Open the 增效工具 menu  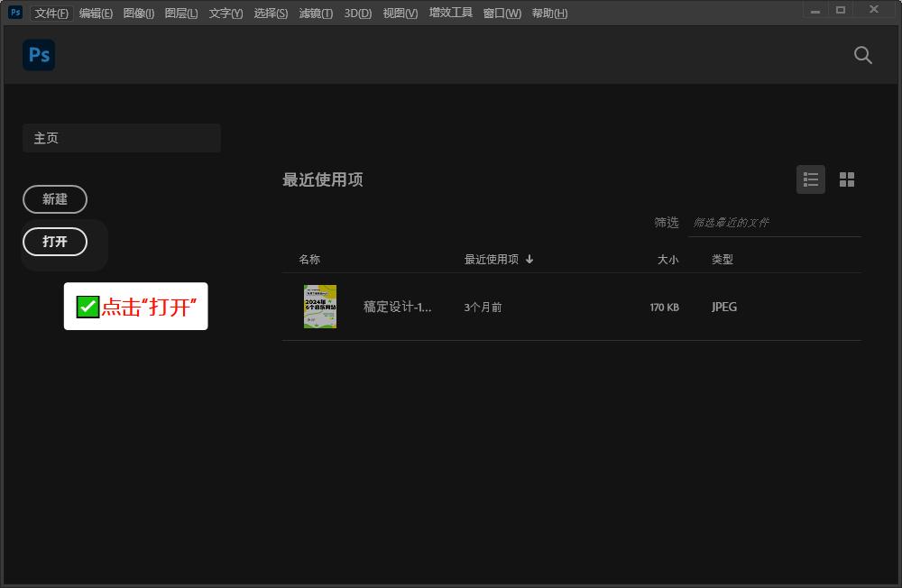(450, 13)
